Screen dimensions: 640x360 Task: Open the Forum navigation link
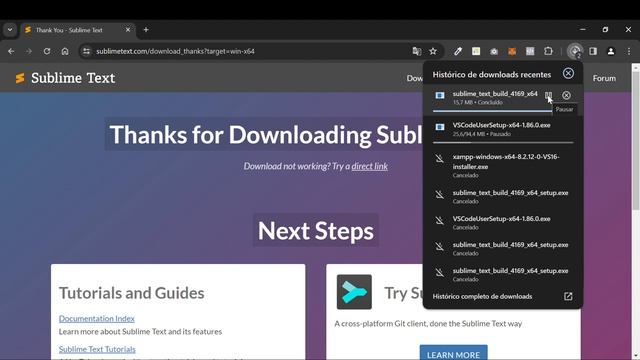[x=604, y=78]
